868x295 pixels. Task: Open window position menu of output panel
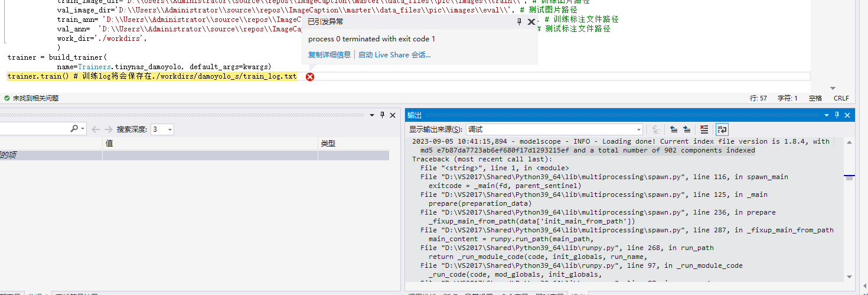pos(827,115)
